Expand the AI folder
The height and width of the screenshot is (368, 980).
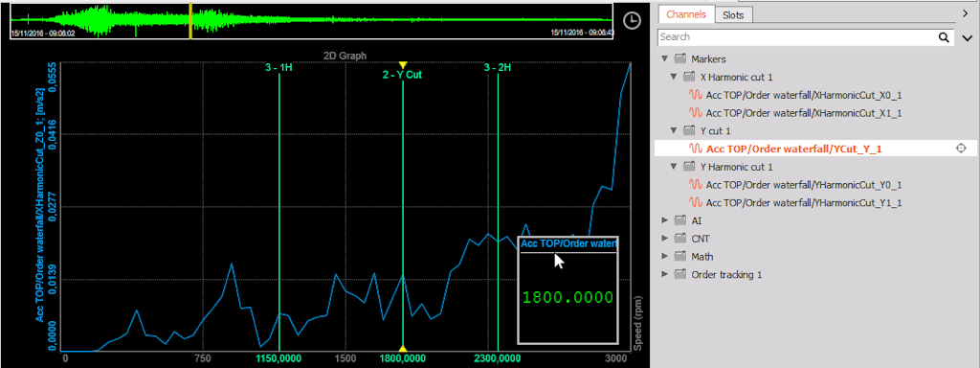click(x=665, y=220)
